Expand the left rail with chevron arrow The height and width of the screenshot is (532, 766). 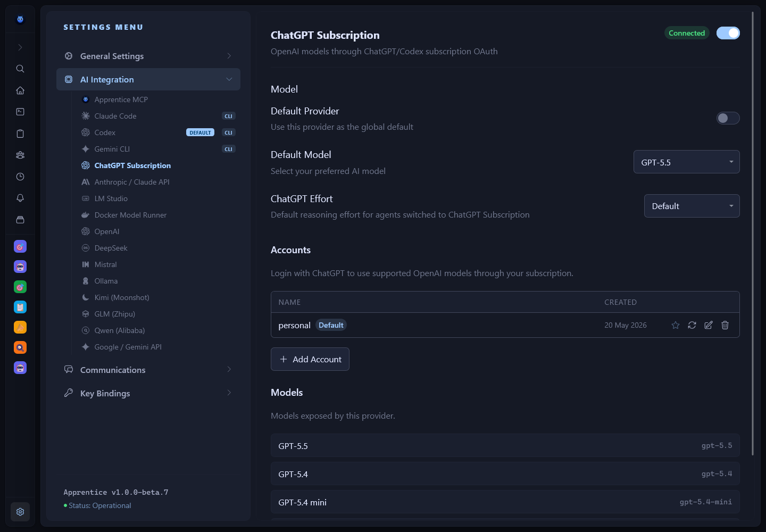pos(20,47)
